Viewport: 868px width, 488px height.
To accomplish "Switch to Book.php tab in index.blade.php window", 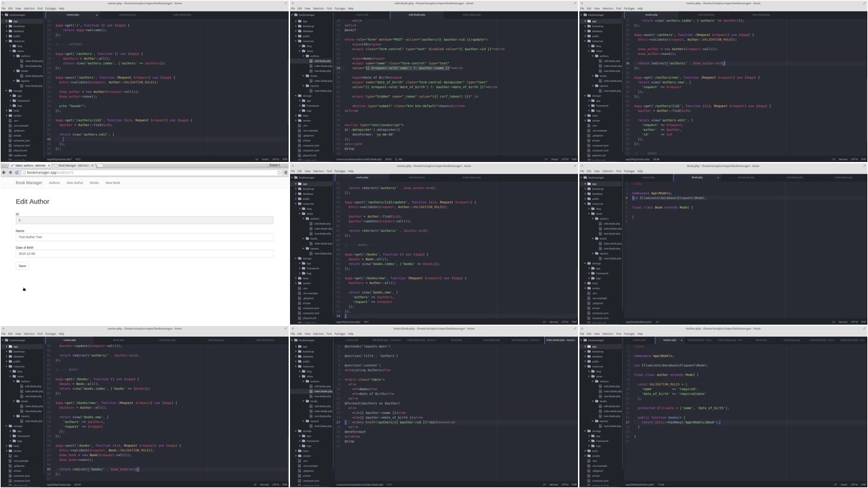I will (457, 340).
